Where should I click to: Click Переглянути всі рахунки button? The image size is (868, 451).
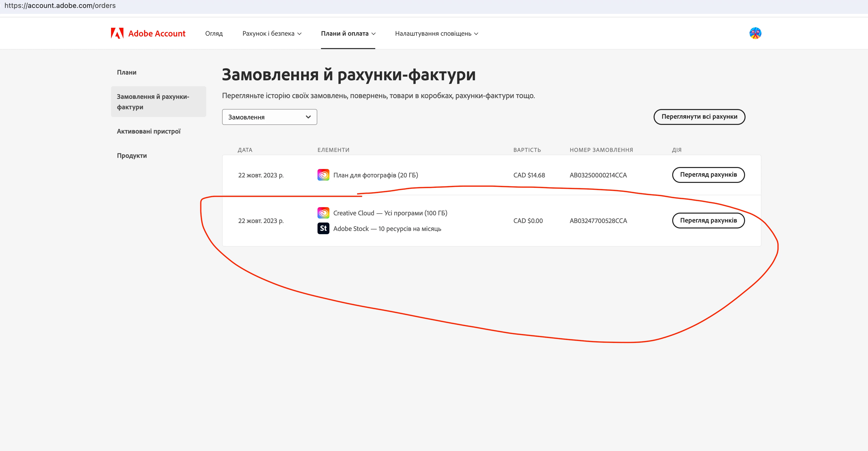pyautogui.click(x=699, y=117)
